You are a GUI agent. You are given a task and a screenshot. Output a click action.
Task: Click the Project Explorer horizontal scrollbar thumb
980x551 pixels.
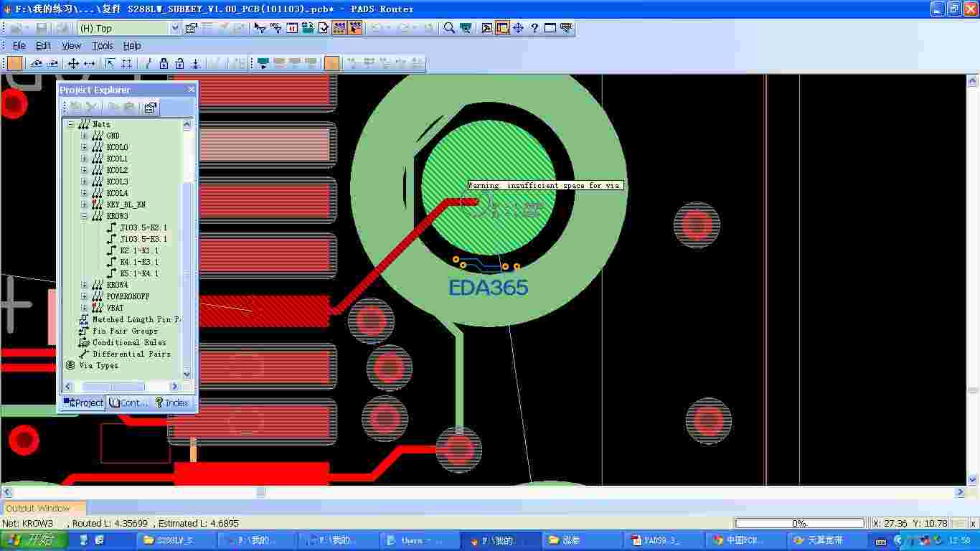coord(113,387)
